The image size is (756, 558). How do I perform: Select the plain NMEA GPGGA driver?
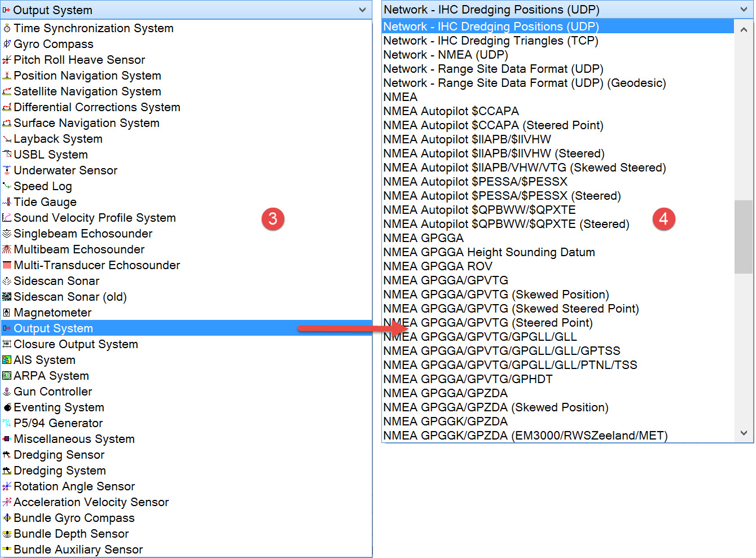558,238
